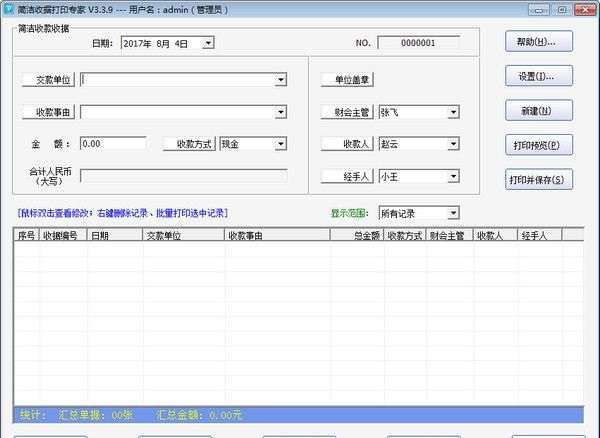Click the 序号 column header

(x=26, y=235)
